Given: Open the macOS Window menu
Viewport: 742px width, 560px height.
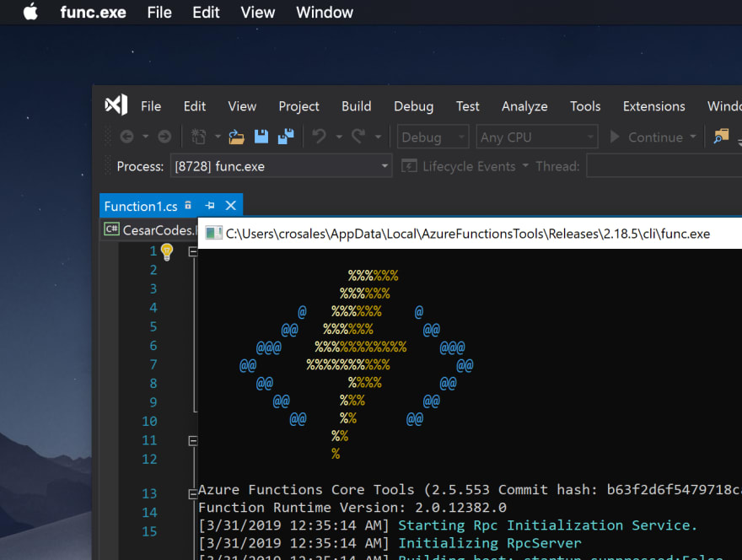Looking at the screenshot, I should [325, 13].
